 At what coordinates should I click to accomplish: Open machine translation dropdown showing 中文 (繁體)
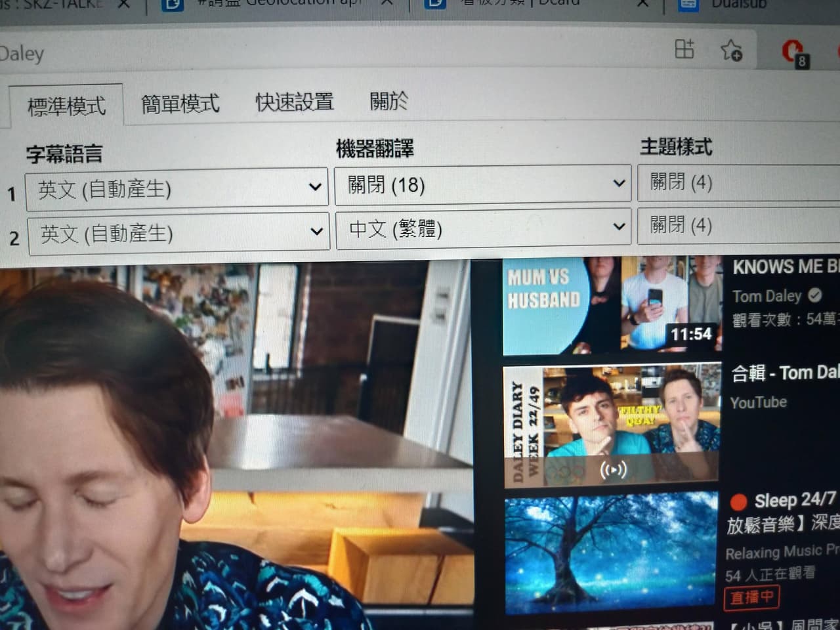(x=483, y=228)
